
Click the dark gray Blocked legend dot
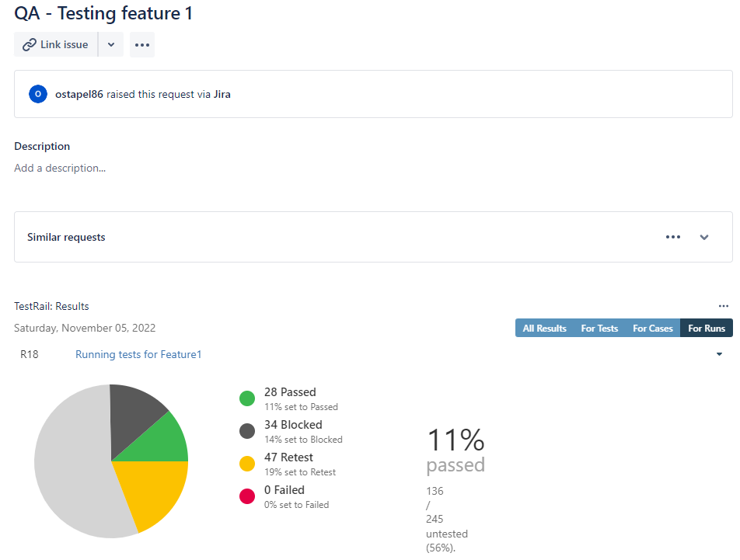(x=247, y=431)
